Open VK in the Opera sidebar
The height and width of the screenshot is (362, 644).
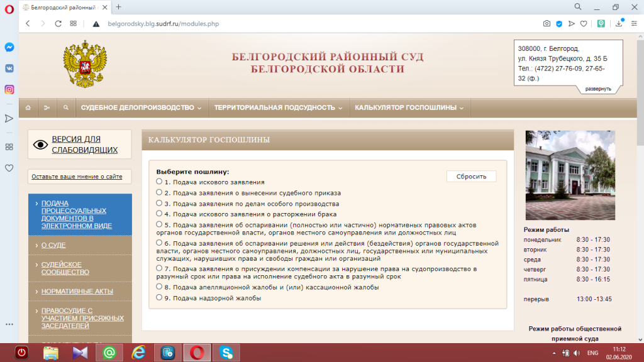[9, 68]
